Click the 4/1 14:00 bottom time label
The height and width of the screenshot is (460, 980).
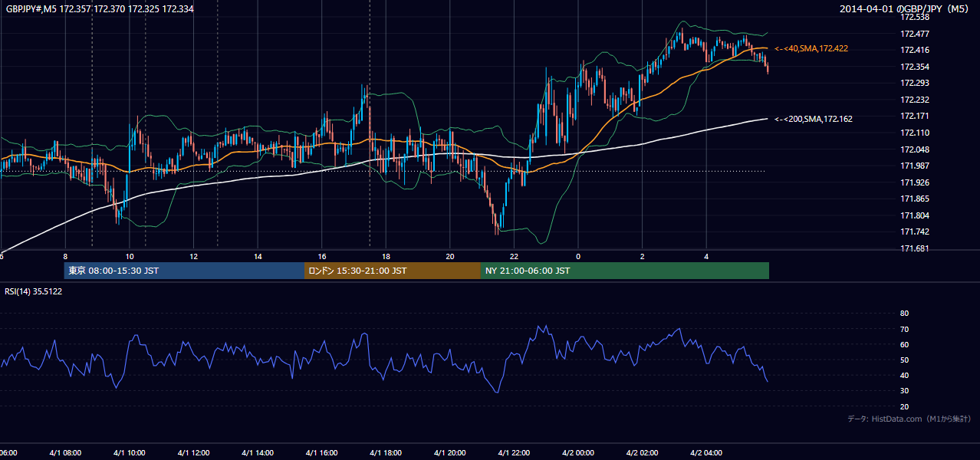coord(257,453)
